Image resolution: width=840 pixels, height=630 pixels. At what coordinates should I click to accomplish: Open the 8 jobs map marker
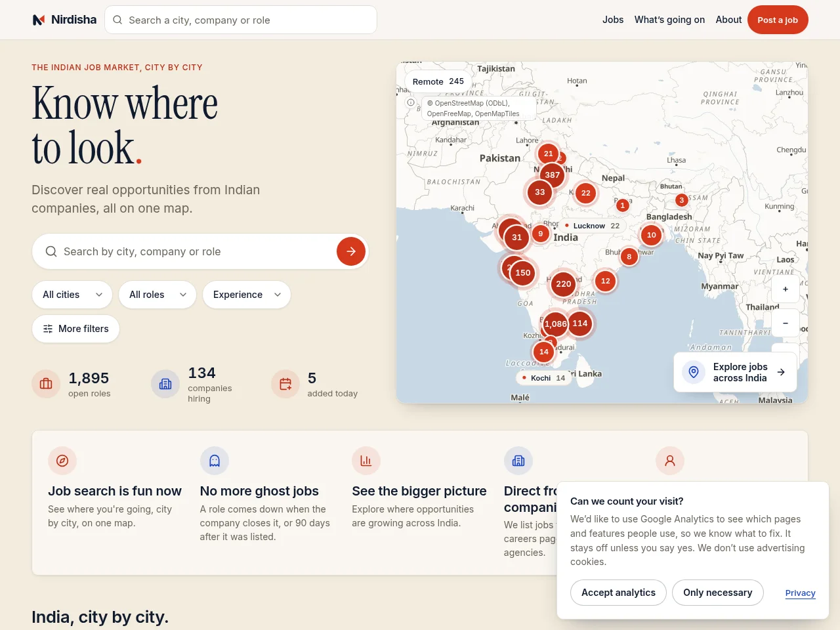tap(629, 257)
